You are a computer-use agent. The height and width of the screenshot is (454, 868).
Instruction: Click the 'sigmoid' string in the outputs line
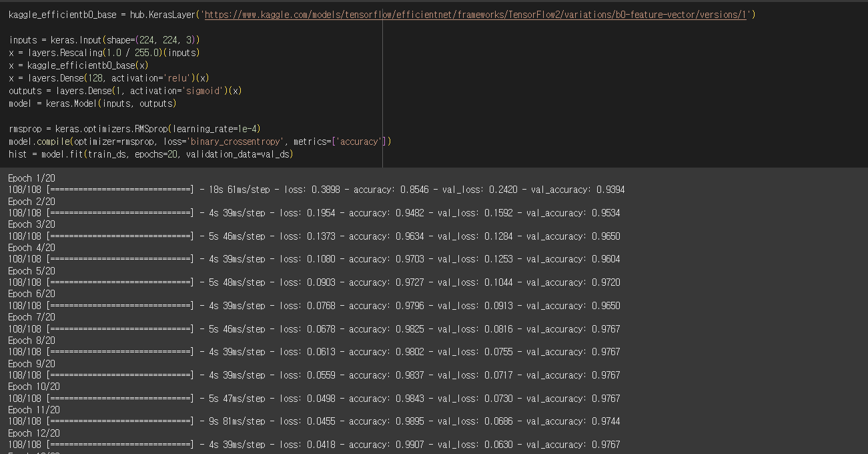[x=203, y=91]
